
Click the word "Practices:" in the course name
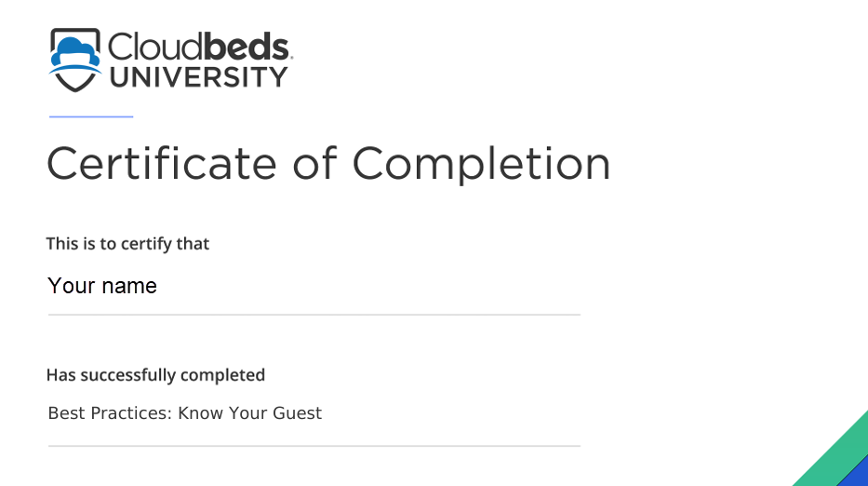131,413
